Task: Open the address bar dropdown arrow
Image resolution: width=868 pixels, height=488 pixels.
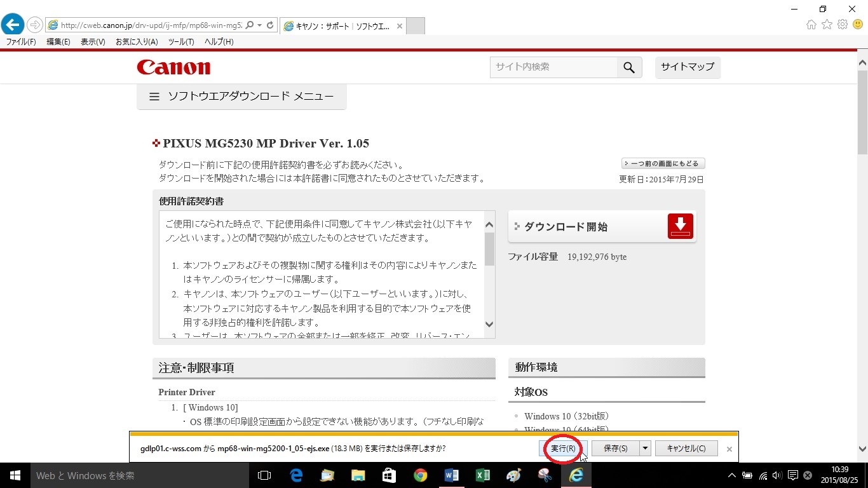Action: click(260, 25)
